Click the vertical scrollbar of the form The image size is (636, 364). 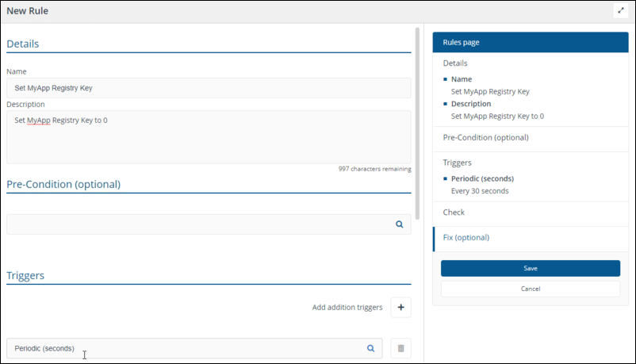[x=418, y=123]
